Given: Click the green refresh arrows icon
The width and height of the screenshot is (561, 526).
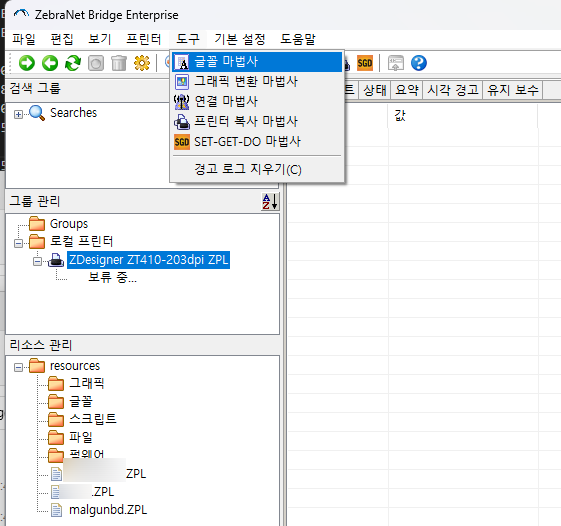Looking at the screenshot, I should 73,63.
